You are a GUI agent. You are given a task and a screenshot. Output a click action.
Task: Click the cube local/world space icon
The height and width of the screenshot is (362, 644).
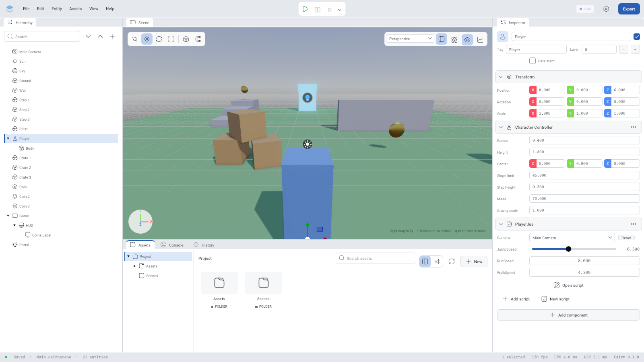[x=186, y=39]
